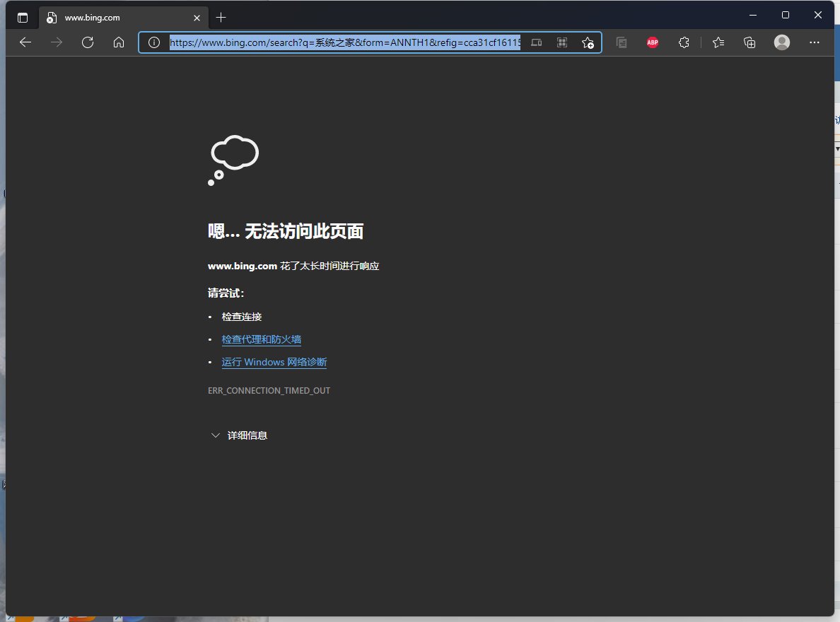Expand the 详细信息 section

click(240, 435)
